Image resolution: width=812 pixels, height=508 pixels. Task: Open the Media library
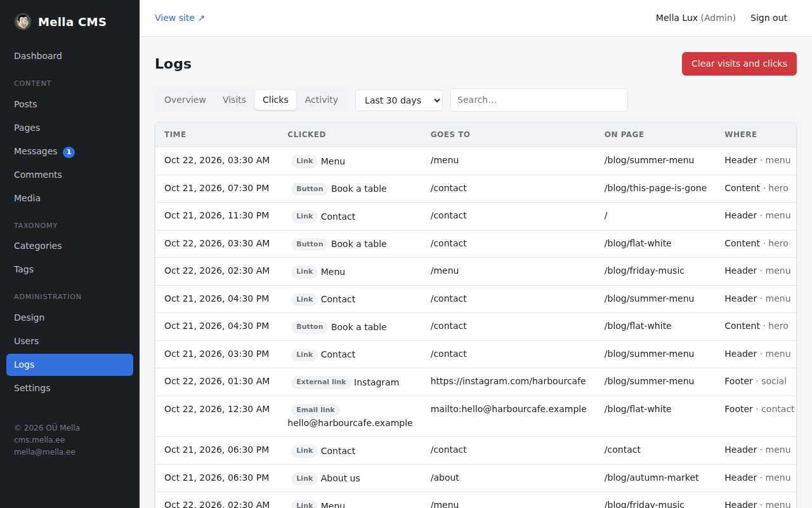pos(70,198)
